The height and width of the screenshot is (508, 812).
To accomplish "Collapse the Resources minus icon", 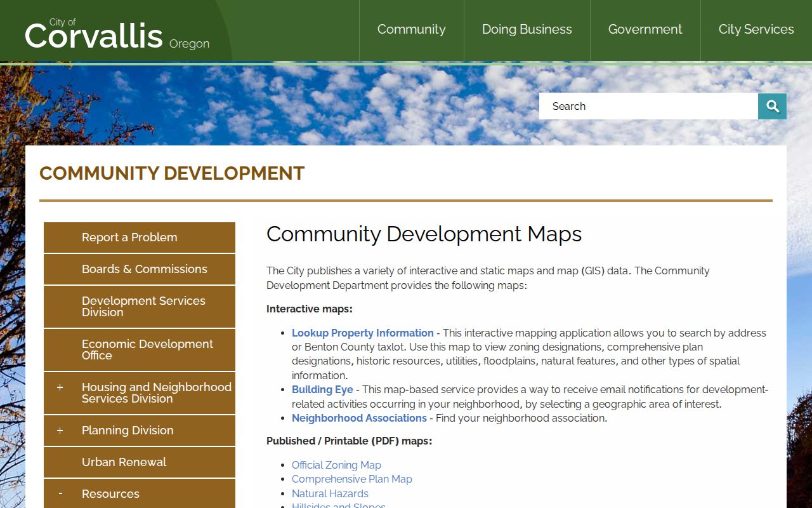I will click(x=60, y=493).
